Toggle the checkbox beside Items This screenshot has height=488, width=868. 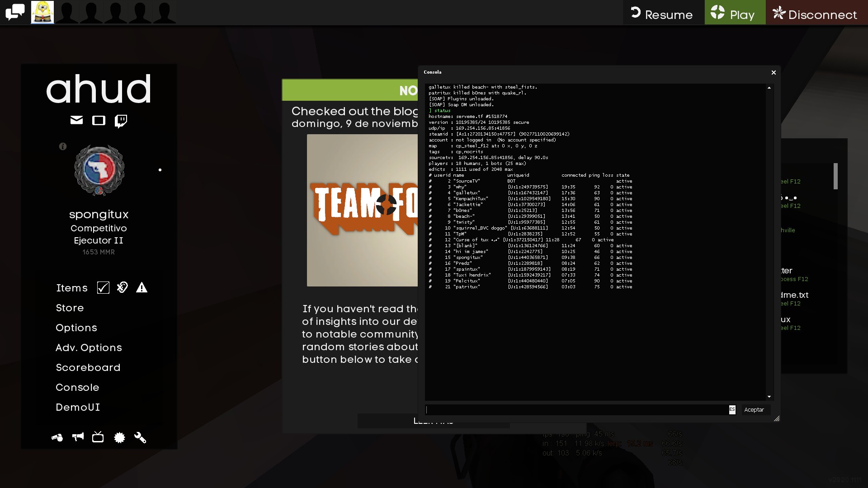pos(103,288)
